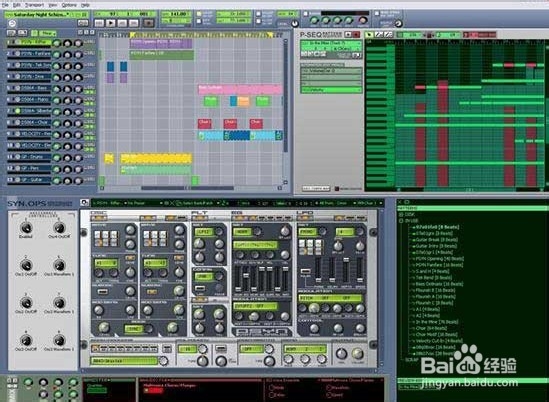Select PSYN Fanfare pattern in browser
The height and width of the screenshot is (402, 549).
[439, 265]
